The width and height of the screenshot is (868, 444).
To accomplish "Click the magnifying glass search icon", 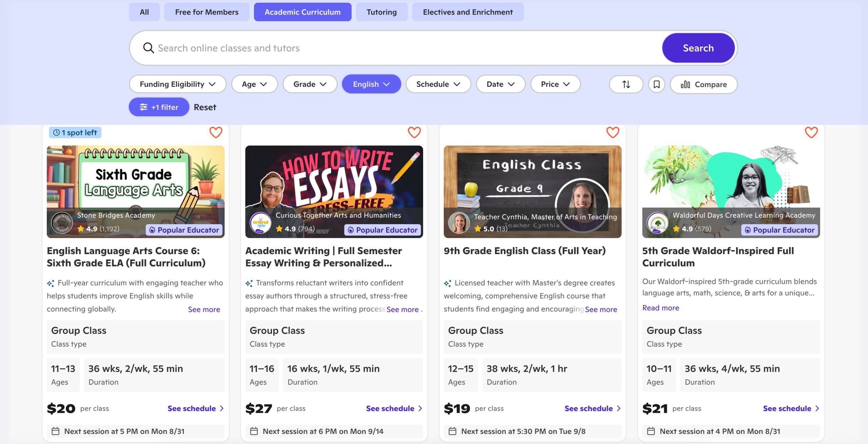I will [148, 48].
